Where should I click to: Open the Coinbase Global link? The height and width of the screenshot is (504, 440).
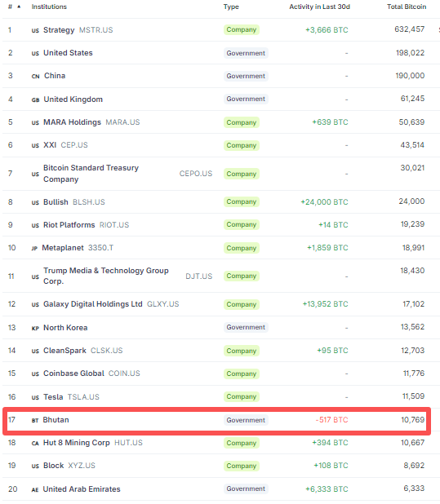(x=73, y=374)
